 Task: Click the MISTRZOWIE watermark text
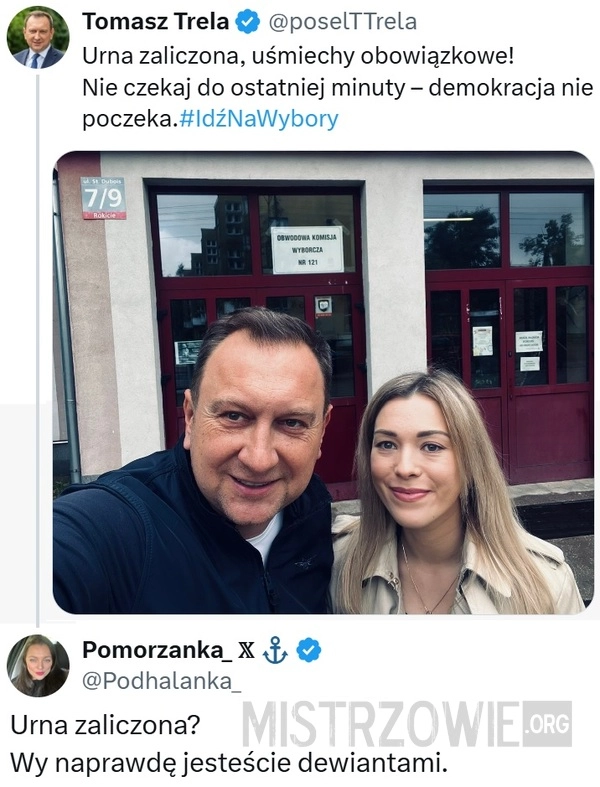coord(382,724)
